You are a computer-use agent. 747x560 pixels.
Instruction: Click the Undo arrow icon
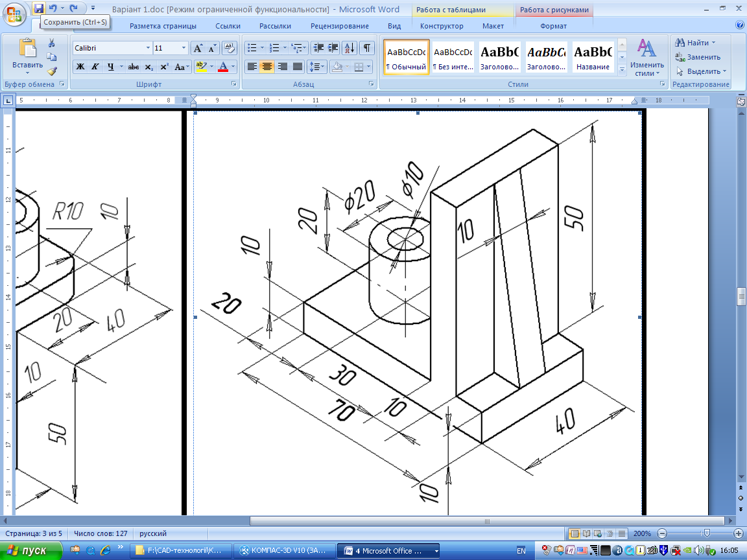53,8
